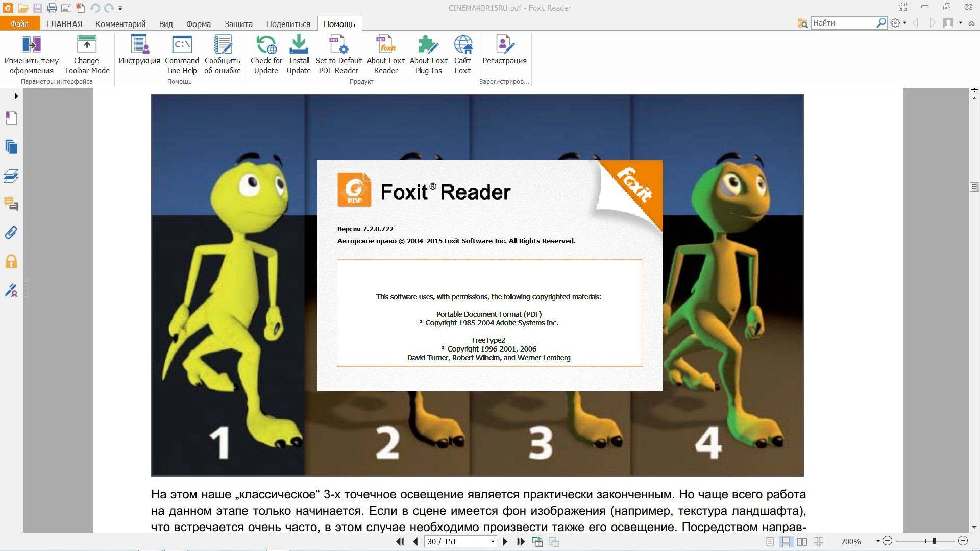The image size is (980, 551).
Task: Select the Single Page view mode
Action: 770,542
